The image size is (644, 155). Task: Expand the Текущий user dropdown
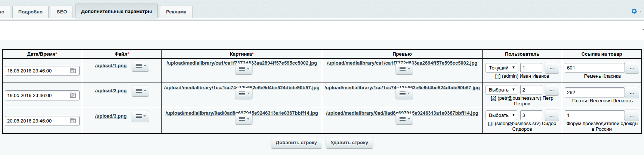501,68
